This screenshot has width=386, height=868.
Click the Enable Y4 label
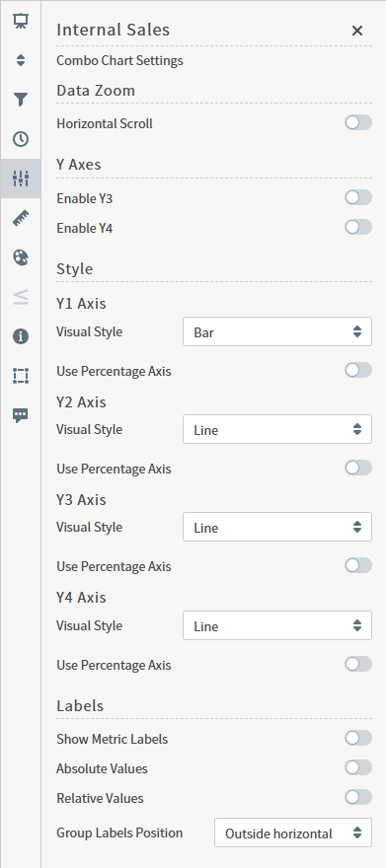85,228
